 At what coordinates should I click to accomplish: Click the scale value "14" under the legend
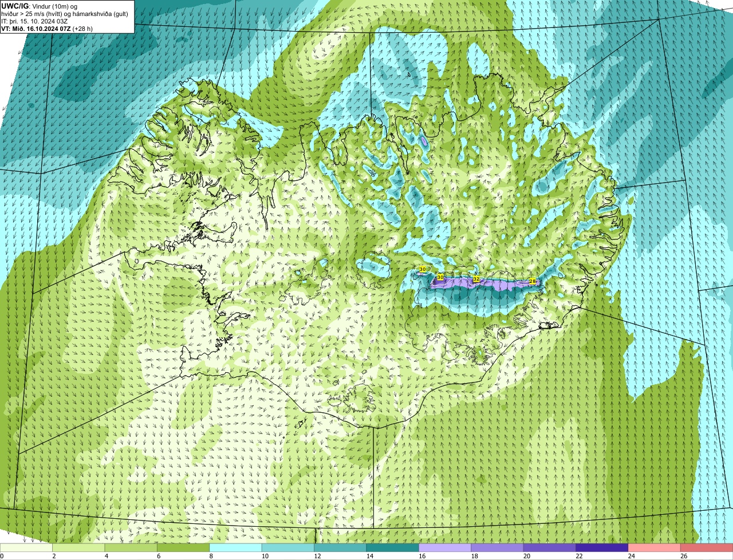click(370, 556)
